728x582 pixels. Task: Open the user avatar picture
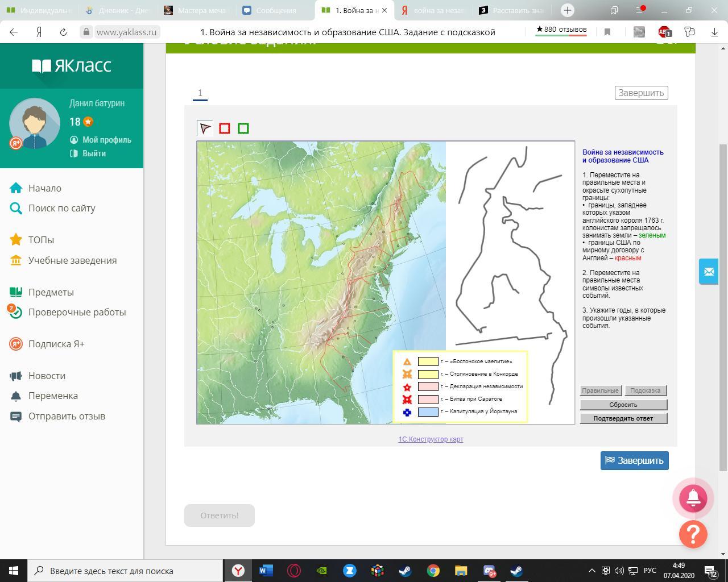35,123
